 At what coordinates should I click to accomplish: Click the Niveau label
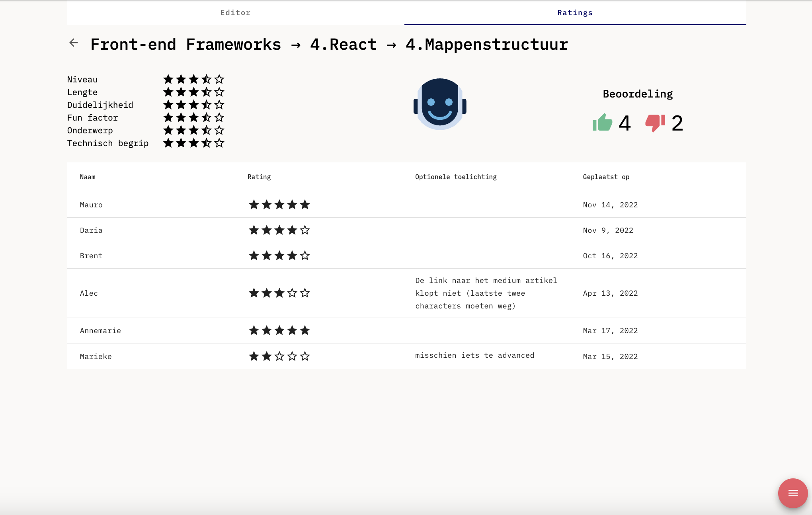[x=82, y=80]
